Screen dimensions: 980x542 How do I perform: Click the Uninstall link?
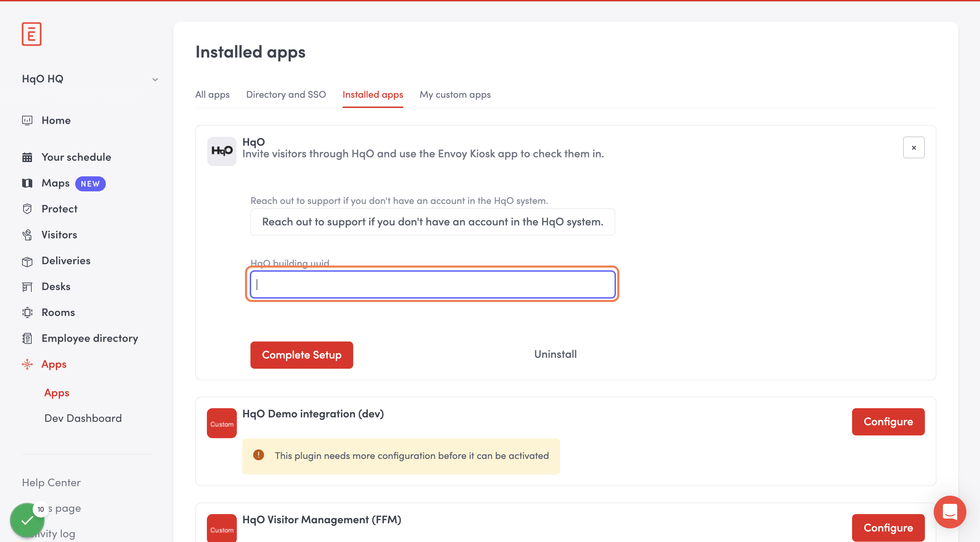[555, 354]
